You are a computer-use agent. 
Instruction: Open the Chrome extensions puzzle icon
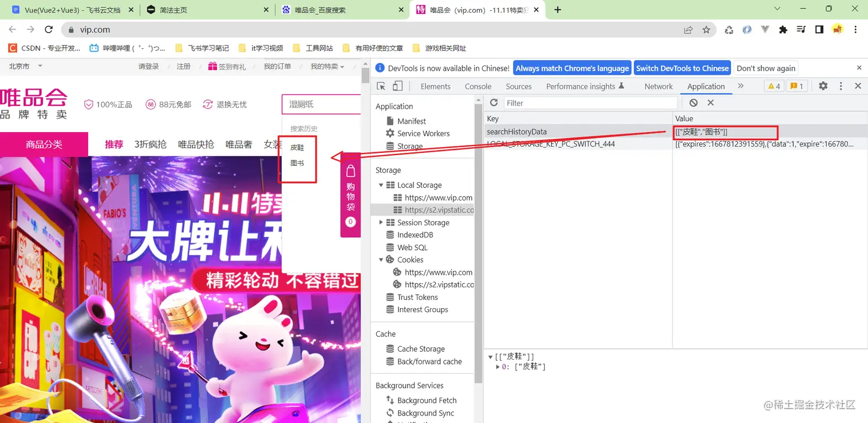783,29
